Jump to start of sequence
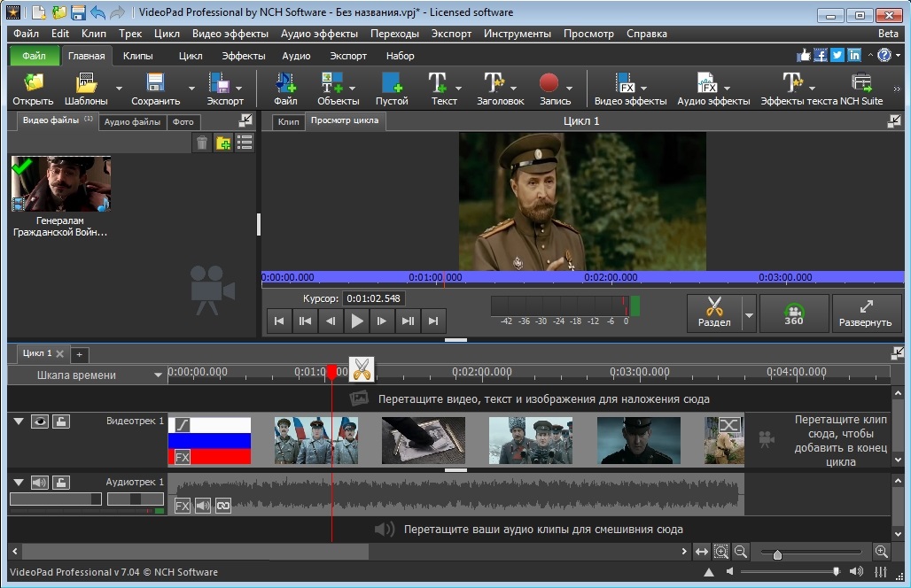 click(x=279, y=321)
